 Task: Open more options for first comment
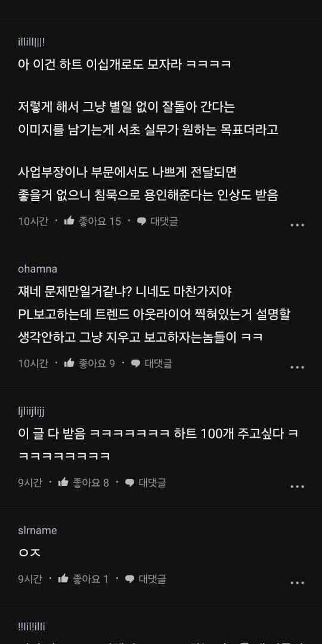tap(298, 225)
